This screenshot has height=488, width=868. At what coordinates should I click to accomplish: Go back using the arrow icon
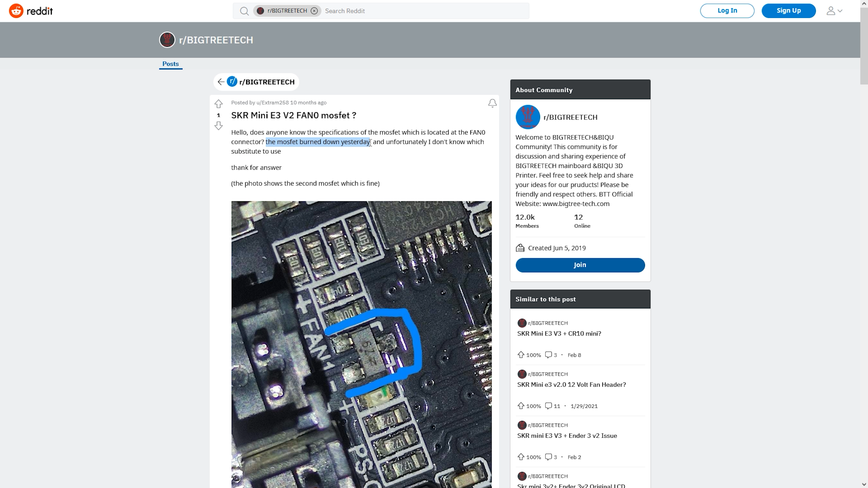point(221,82)
